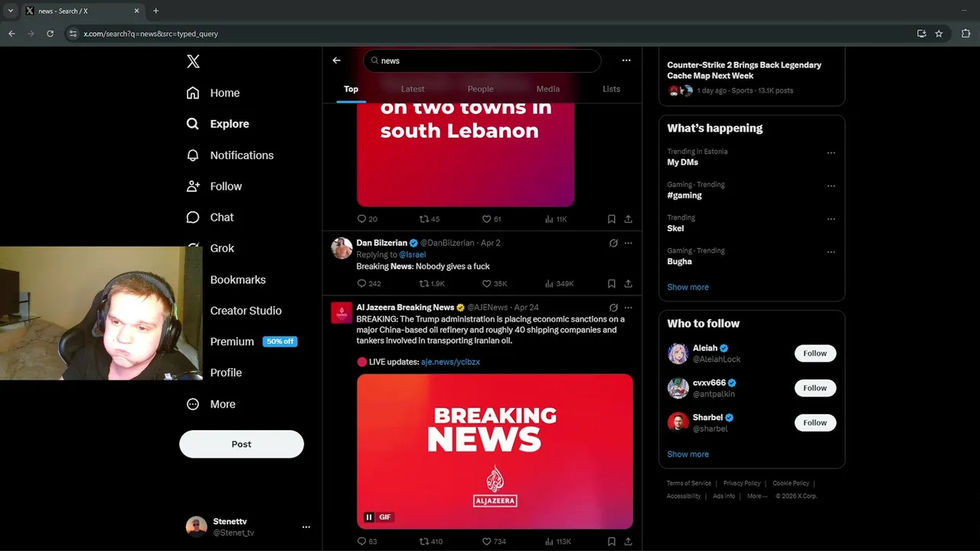Bookmark Dan Bilzerian's post
The image size is (980, 551).
pos(611,283)
